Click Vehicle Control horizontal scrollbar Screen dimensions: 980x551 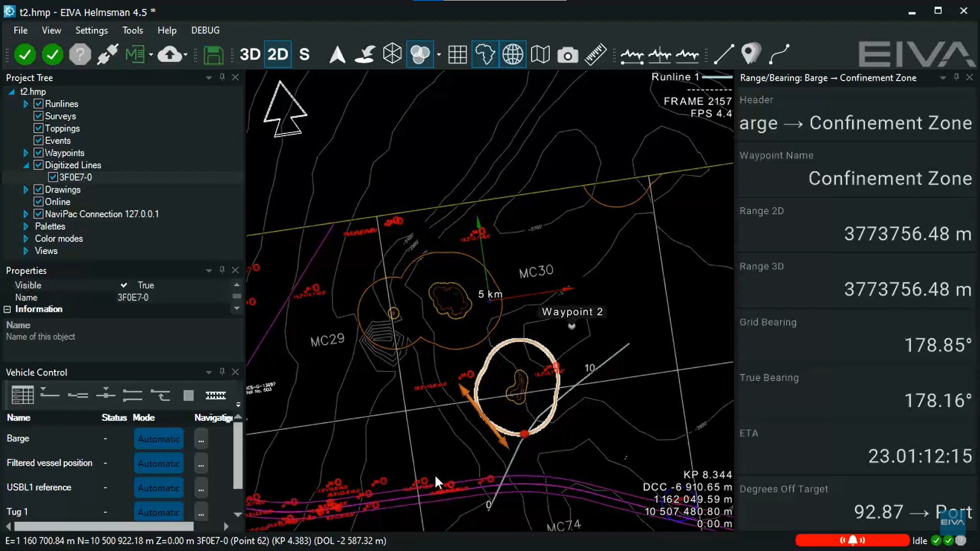[x=104, y=526]
